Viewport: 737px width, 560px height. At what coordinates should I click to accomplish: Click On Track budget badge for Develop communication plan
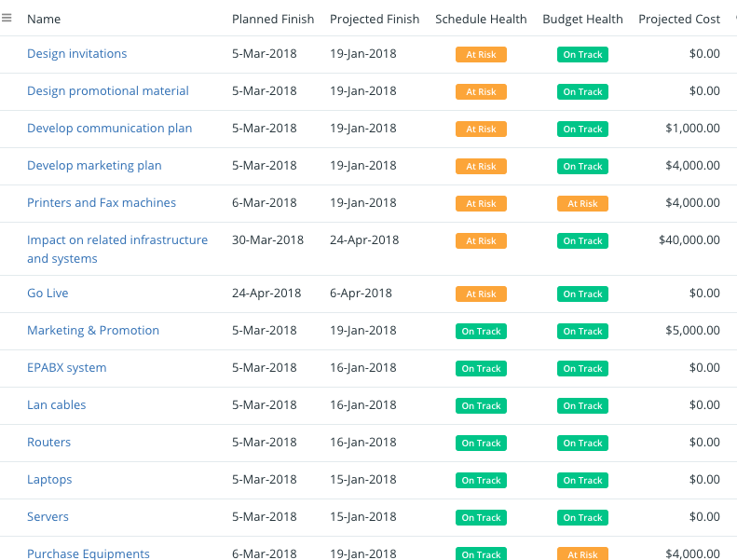pyautogui.click(x=582, y=129)
